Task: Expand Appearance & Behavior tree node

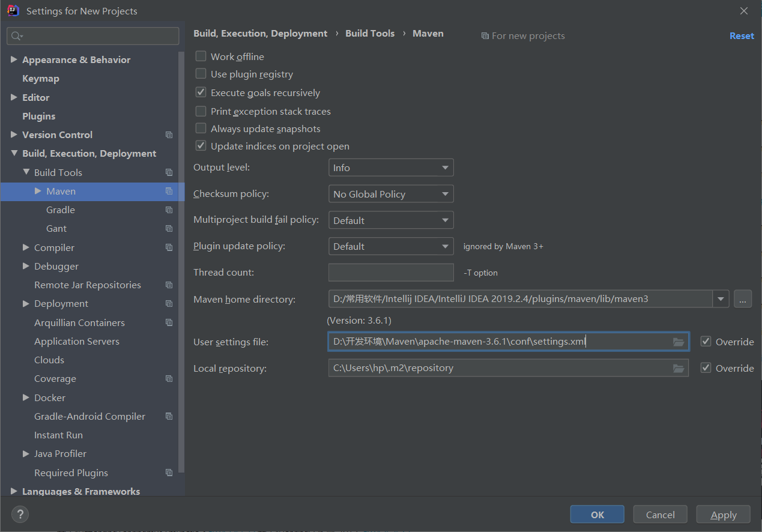Action: point(14,59)
